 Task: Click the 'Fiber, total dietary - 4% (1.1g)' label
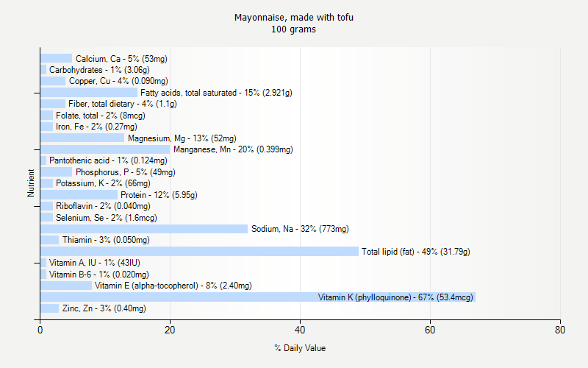click(123, 104)
